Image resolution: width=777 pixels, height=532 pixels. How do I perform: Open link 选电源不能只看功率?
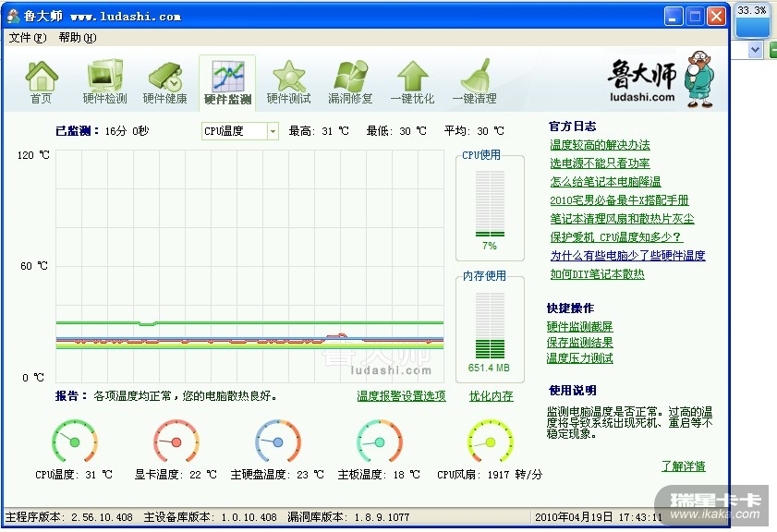pyautogui.click(x=600, y=163)
